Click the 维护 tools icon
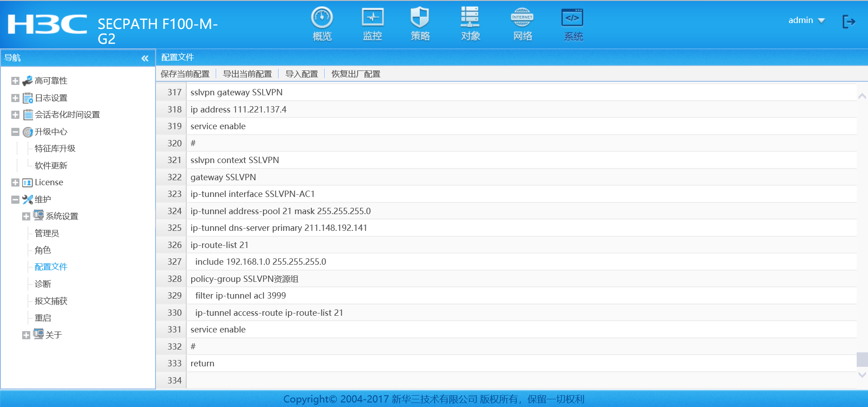 tap(28, 200)
